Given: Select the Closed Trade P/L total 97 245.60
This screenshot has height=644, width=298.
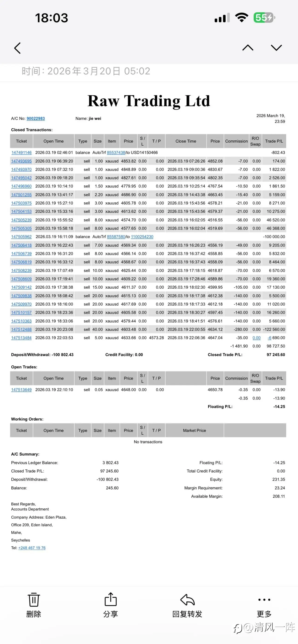Looking at the screenshot, I should point(276,355).
